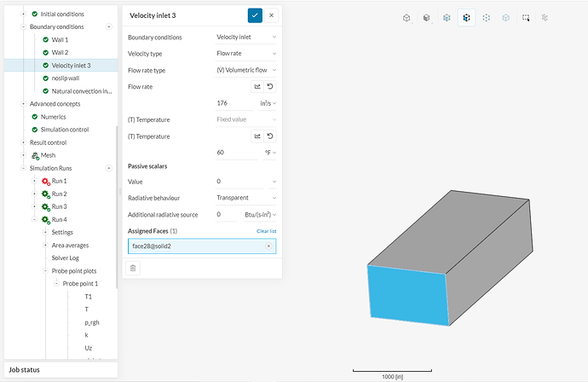Change flow rate unit in³/s dropdown

click(x=268, y=103)
